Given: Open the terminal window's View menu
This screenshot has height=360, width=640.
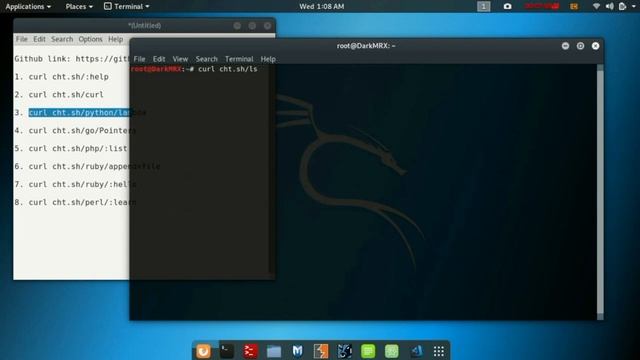Looking at the screenshot, I should [x=180, y=59].
